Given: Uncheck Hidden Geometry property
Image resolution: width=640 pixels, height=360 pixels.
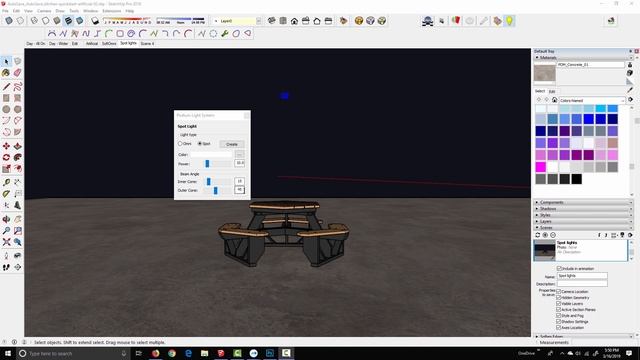Looking at the screenshot, I should click(x=559, y=298).
